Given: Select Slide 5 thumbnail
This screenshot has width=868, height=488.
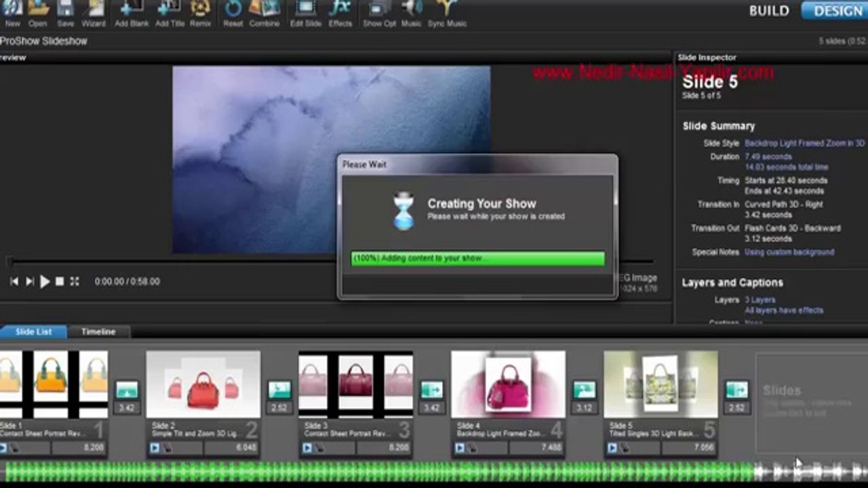Looking at the screenshot, I should coord(660,384).
